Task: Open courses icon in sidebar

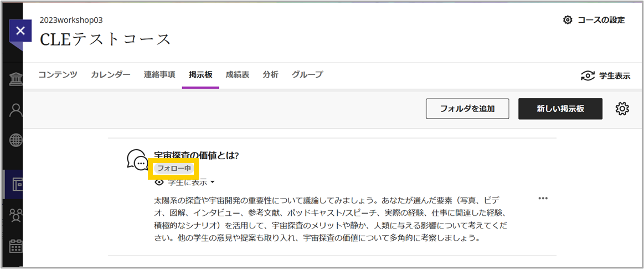Action: pos(17,185)
